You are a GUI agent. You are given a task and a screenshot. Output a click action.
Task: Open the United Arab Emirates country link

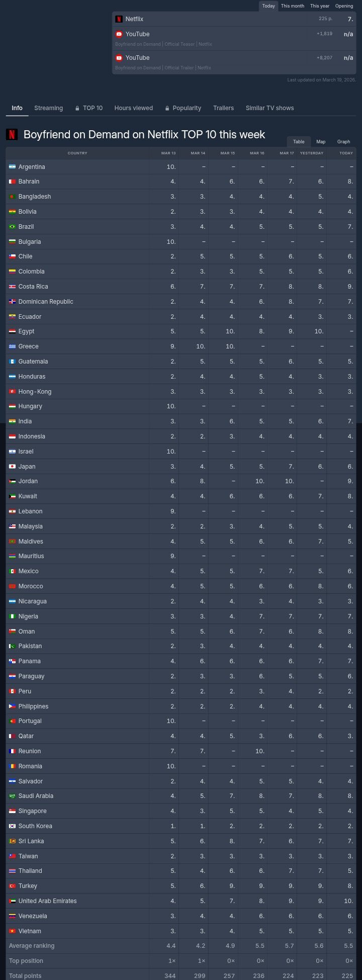tap(47, 901)
